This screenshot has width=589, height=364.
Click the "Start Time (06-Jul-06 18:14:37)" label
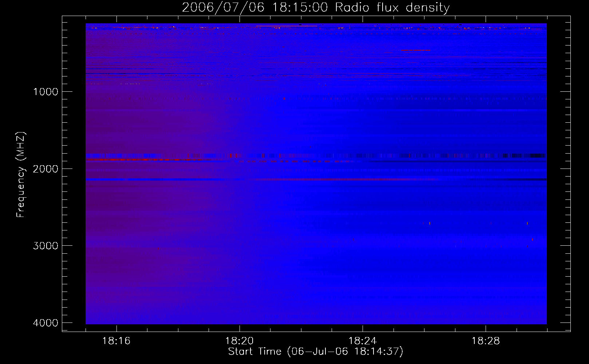tap(316, 352)
